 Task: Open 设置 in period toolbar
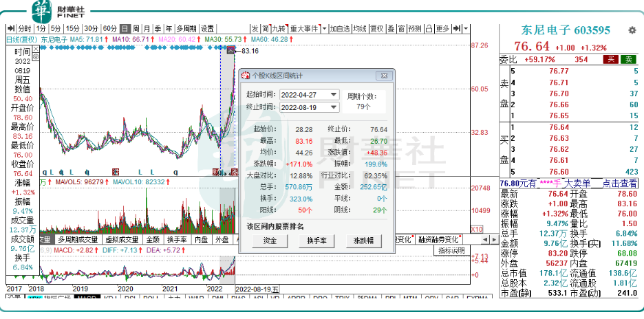coord(207,29)
